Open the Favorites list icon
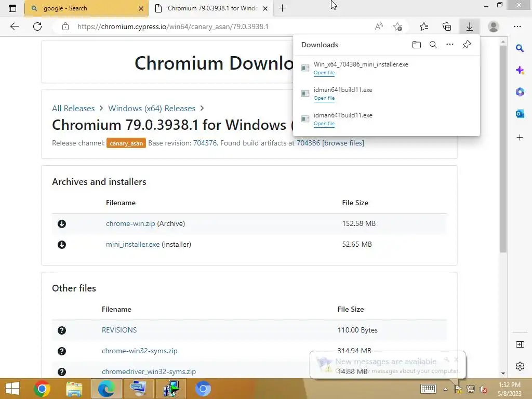This screenshot has width=532, height=399. coord(424,26)
